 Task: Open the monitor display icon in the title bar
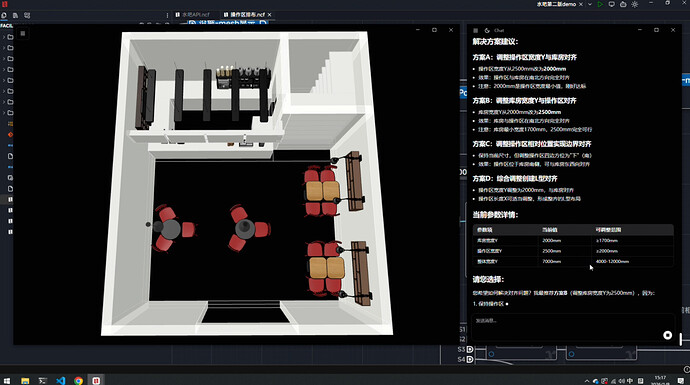[x=612, y=4]
